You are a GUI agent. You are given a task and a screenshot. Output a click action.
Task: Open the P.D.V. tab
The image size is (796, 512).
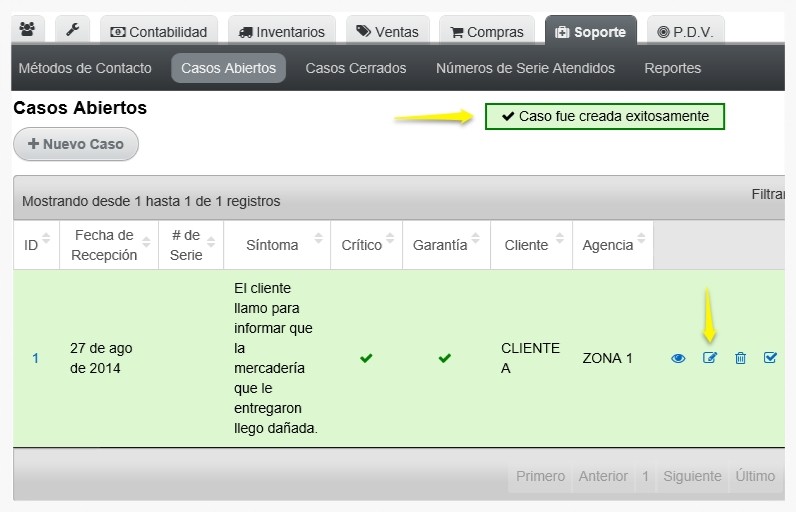(686, 30)
